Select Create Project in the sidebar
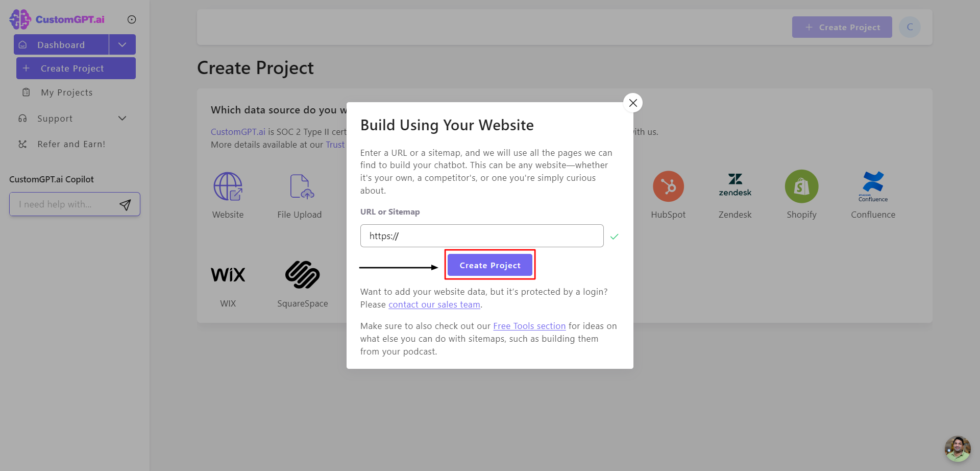This screenshot has width=980, height=471. [x=76, y=68]
